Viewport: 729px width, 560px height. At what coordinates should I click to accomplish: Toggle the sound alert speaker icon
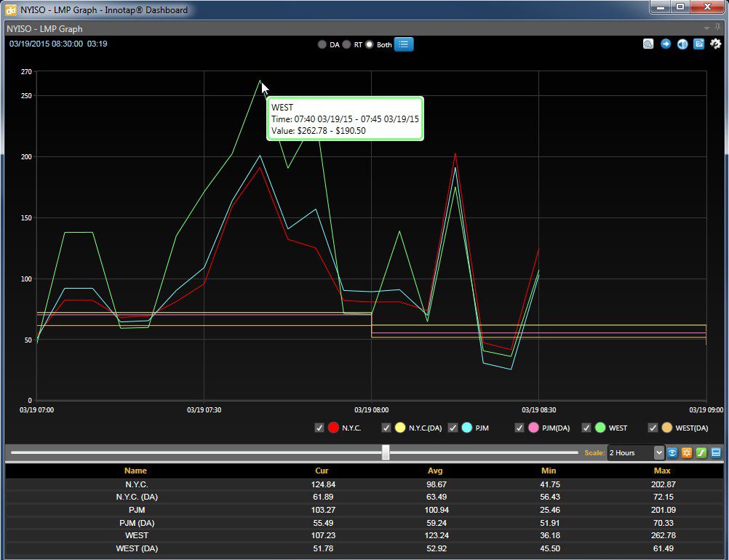[682, 44]
